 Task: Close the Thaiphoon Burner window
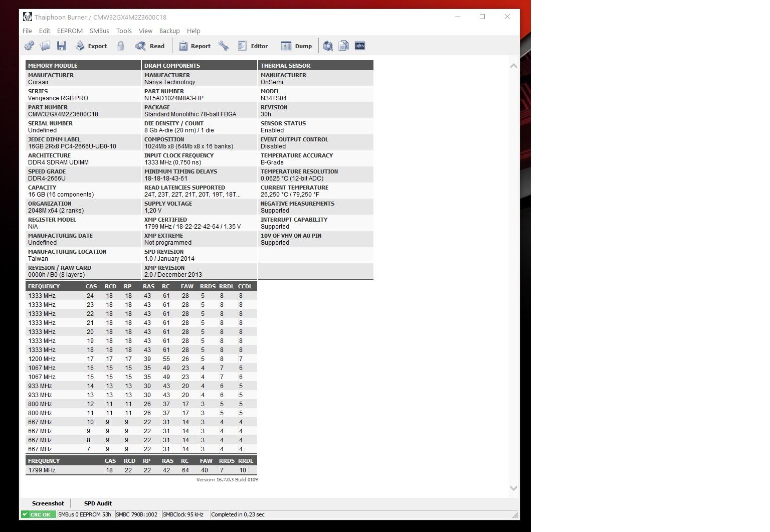(x=507, y=17)
